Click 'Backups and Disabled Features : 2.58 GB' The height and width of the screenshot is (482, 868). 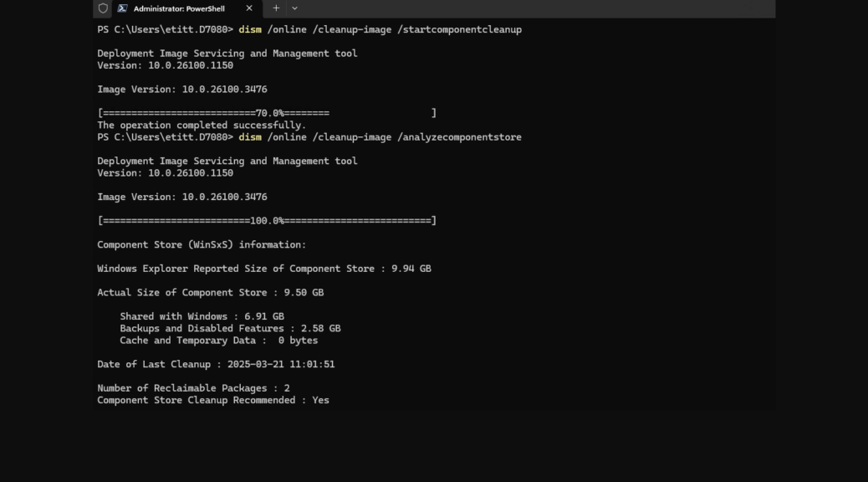point(230,329)
